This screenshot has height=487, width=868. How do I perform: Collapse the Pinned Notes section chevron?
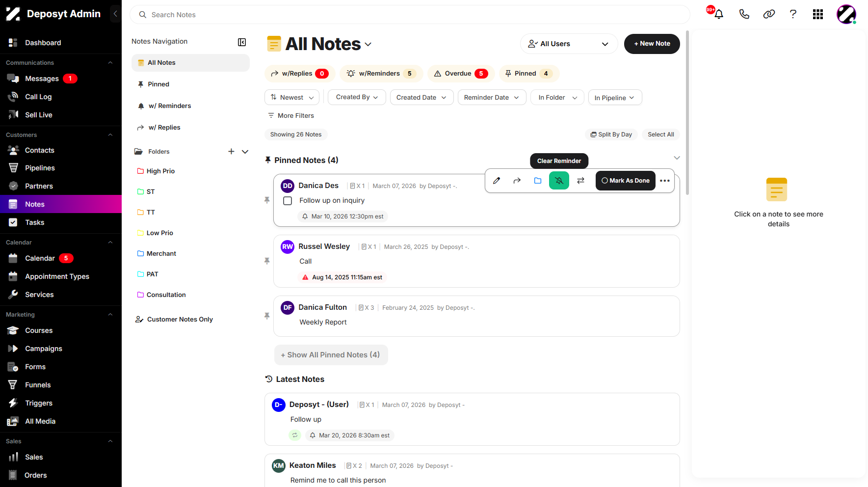[677, 158]
